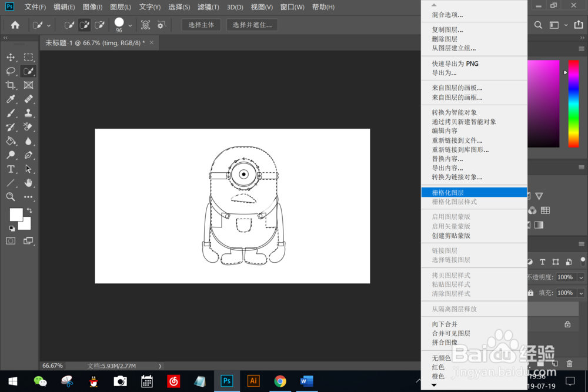588x392 pixels.
Task: Click the 选择并遮住... button
Action: click(252, 25)
